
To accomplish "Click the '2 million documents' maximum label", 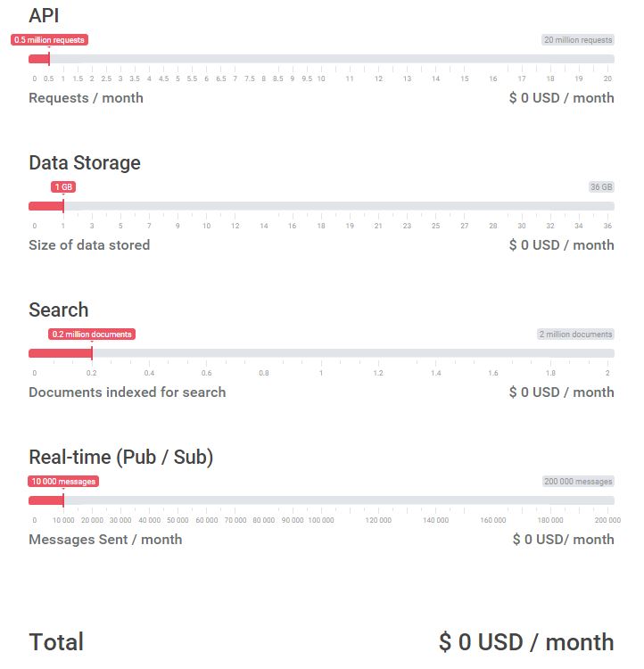I will tap(576, 334).
